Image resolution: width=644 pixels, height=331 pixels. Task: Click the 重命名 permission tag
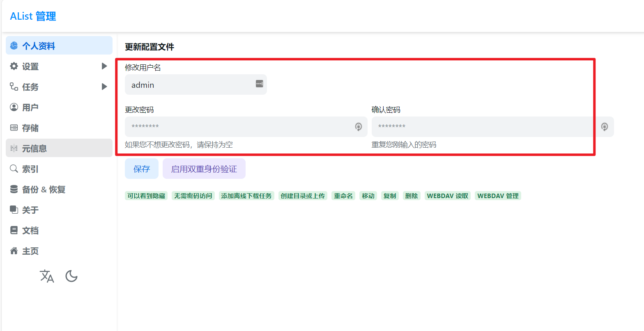click(343, 196)
